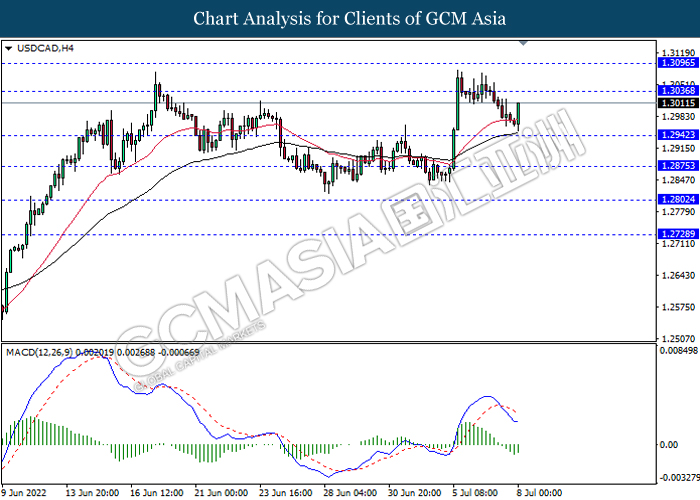Screen dimensions: 700x500
Task: Click the 1.29150 price axis value
Action: [679, 148]
